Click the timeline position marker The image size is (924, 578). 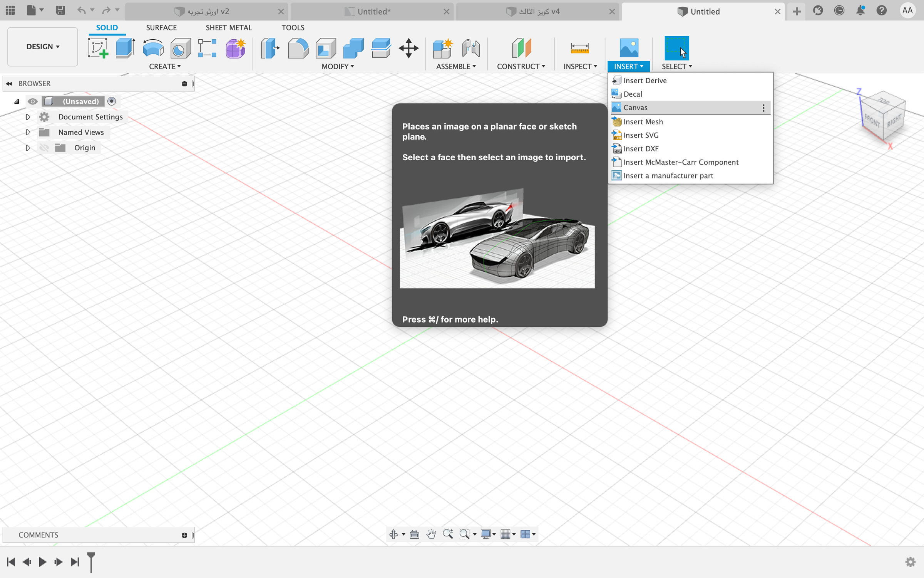(91, 562)
